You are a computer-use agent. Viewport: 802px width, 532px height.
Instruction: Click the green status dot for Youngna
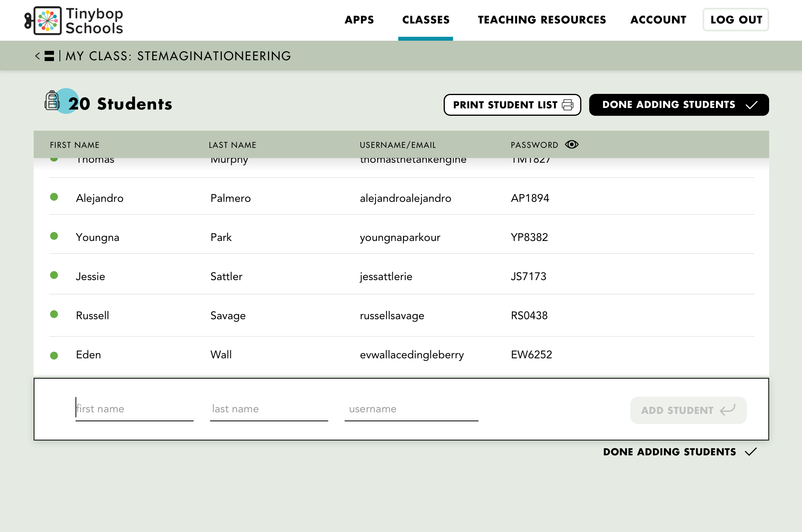[54, 236]
